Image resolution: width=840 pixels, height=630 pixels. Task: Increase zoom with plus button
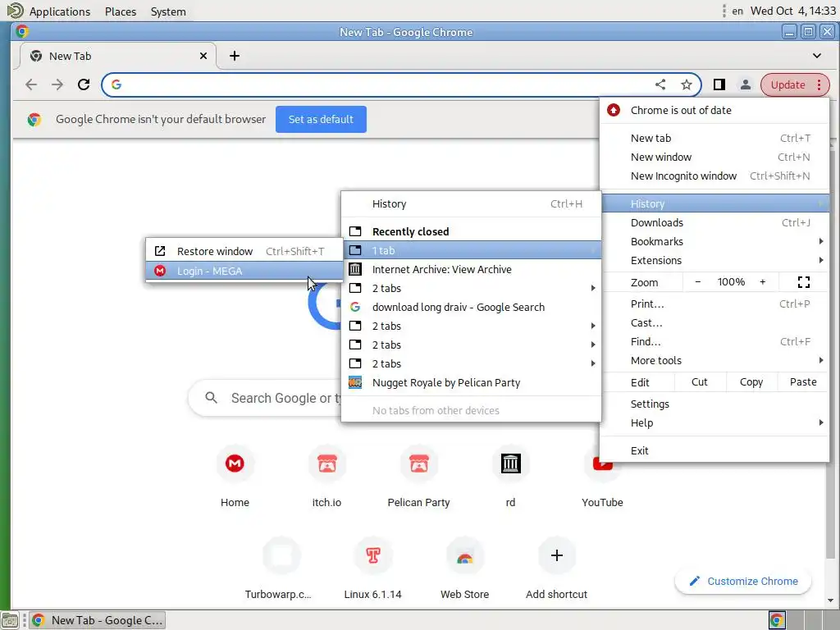click(x=762, y=282)
